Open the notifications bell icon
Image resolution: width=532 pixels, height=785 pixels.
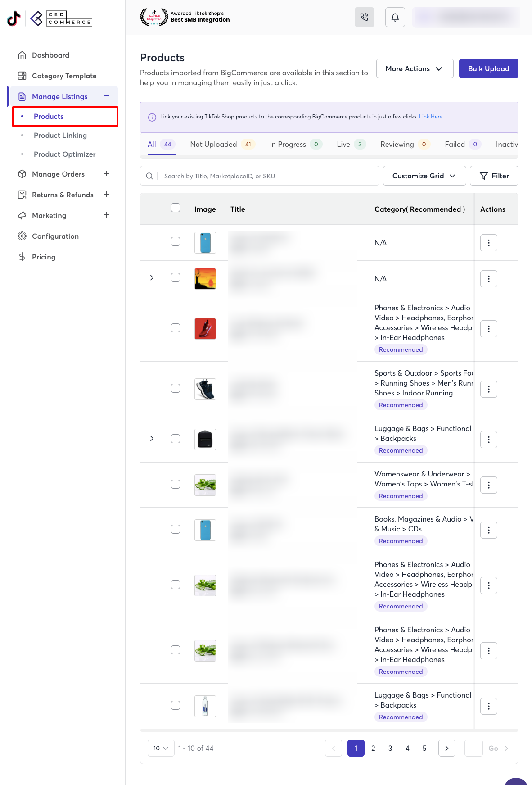tap(395, 17)
